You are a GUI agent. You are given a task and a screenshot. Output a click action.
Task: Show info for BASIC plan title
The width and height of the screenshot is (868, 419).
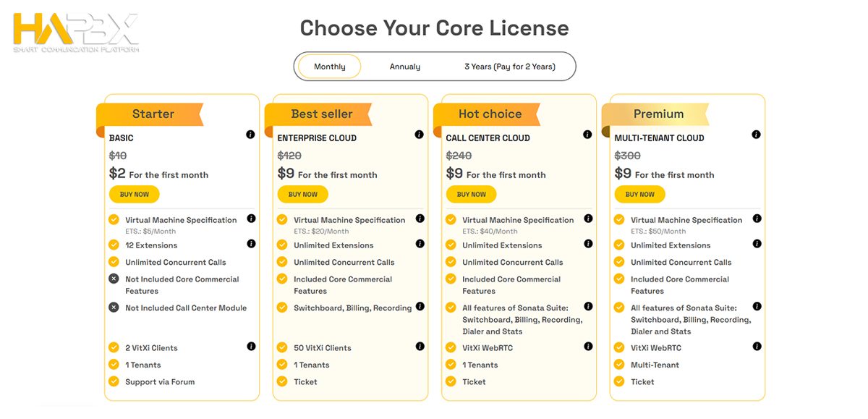pyautogui.click(x=250, y=135)
